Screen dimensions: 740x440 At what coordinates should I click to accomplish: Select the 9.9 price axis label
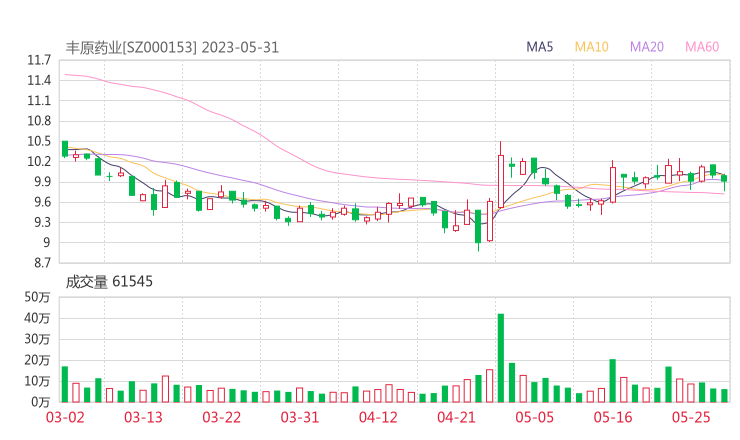click(x=43, y=182)
